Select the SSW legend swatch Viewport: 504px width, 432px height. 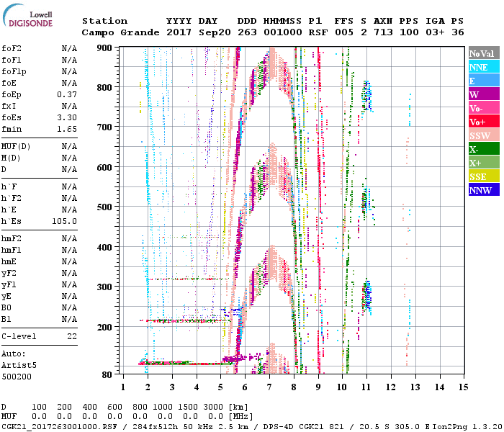(483, 135)
